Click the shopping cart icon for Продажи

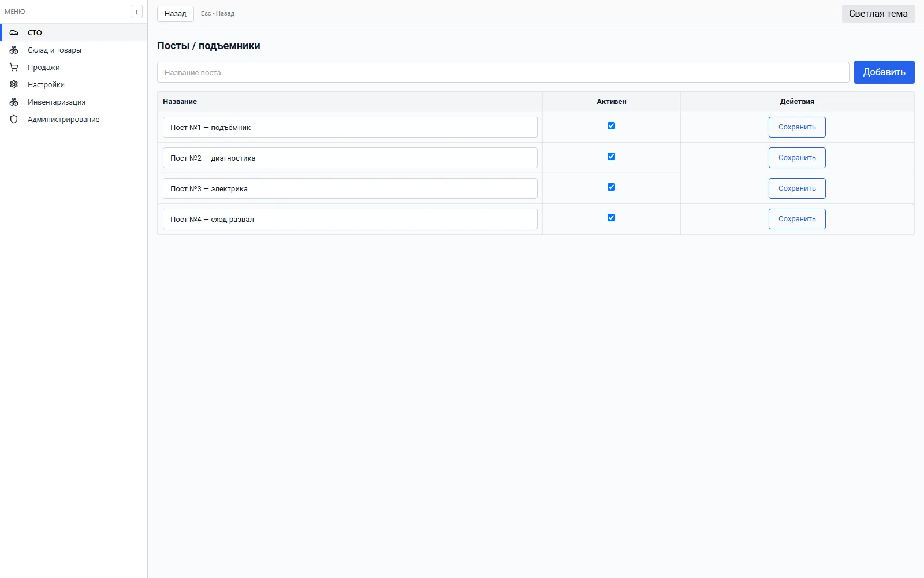[x=14, y=68]
